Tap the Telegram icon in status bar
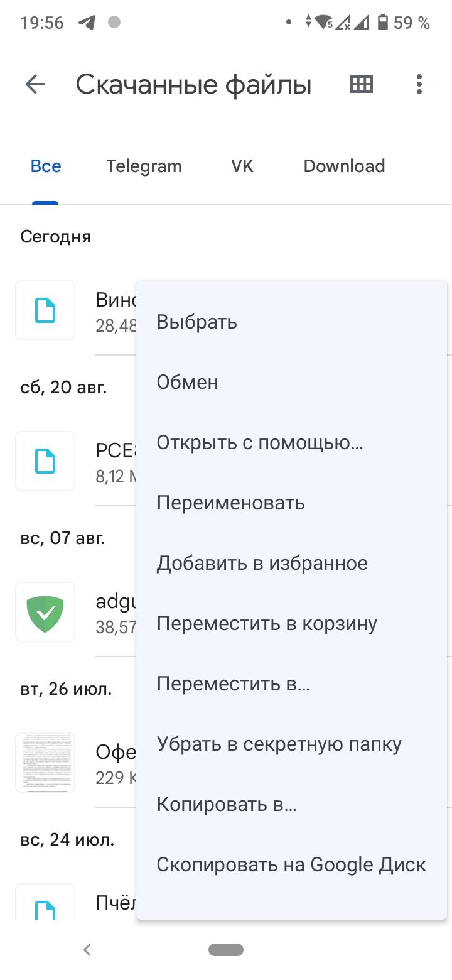The image size is (452, 980). (x=87, y=23)
